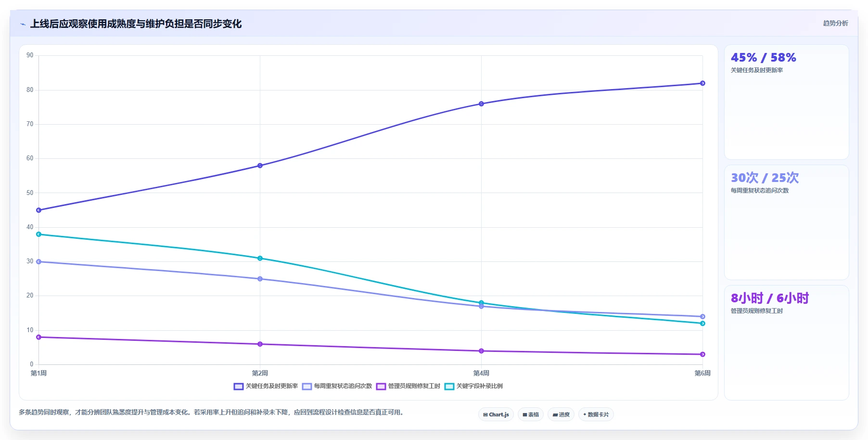Click the 关键任务及时更新率 point at 第2周
This screenshot has height=440, width=868.
pos(260,166)
